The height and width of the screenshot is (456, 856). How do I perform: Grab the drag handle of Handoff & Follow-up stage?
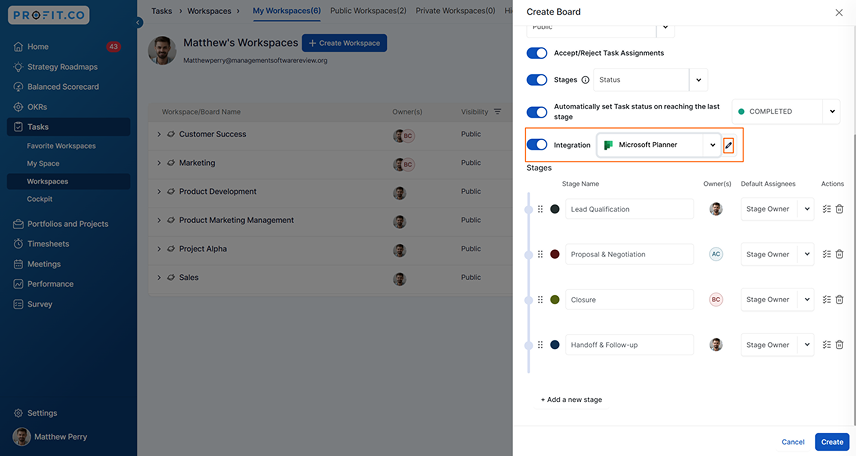coord(540,345)
